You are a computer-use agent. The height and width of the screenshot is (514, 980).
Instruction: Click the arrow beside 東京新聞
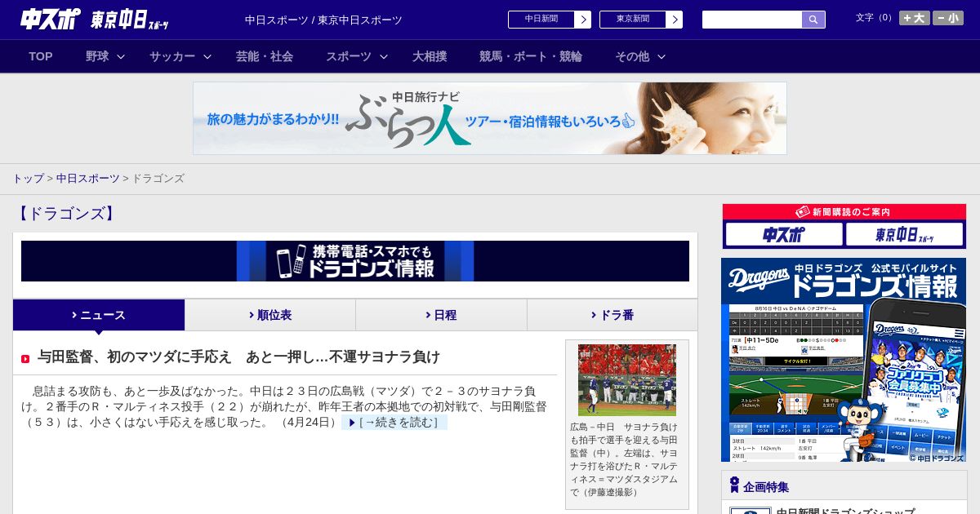pyautogui.click(x=675, y=20)
